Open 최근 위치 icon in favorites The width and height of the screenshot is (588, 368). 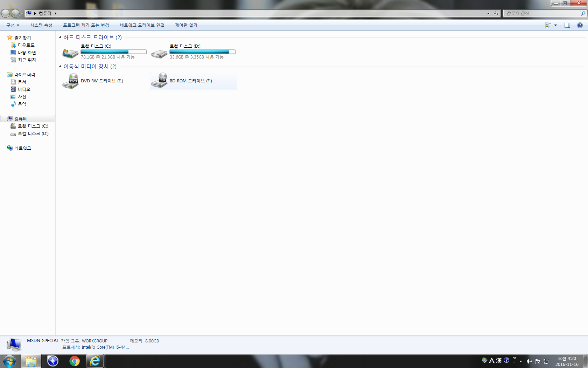pyautogui.click(x=13, y=60)
